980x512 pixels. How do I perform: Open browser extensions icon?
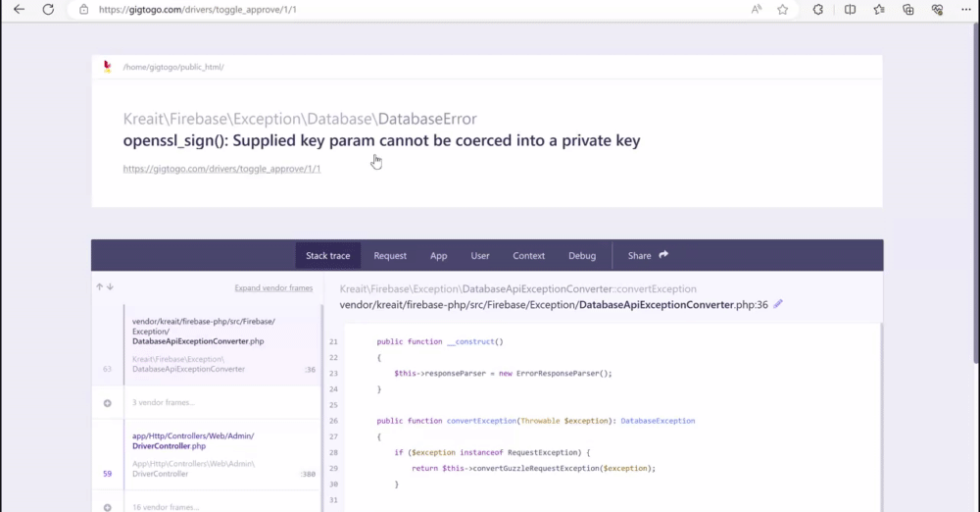(x=817, y=10)
